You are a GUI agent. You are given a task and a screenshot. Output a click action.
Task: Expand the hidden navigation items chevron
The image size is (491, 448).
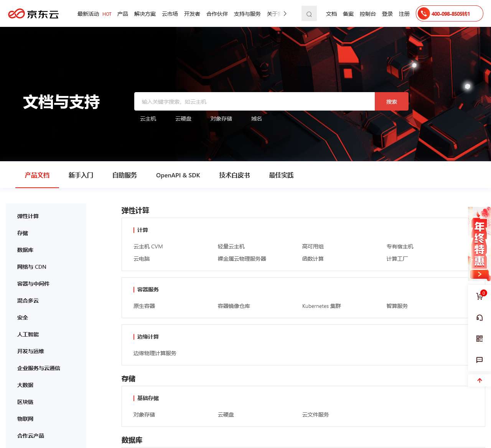[x=285, y=13]
